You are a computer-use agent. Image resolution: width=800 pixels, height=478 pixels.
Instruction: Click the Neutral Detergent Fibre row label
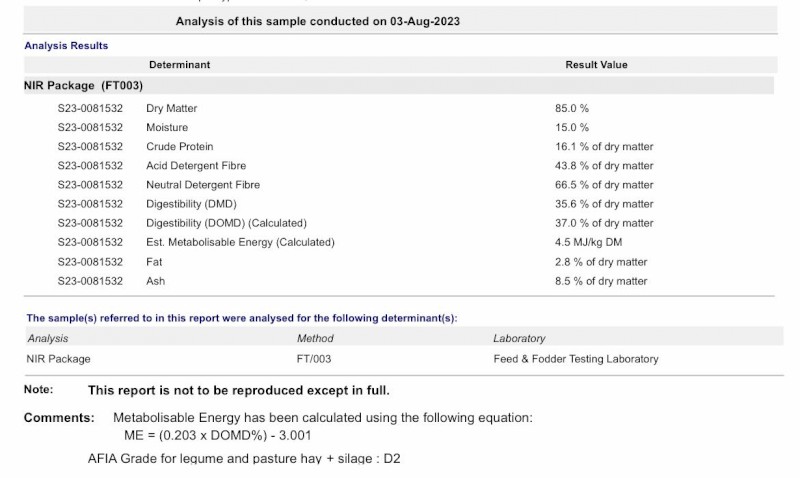coord(202,185)
